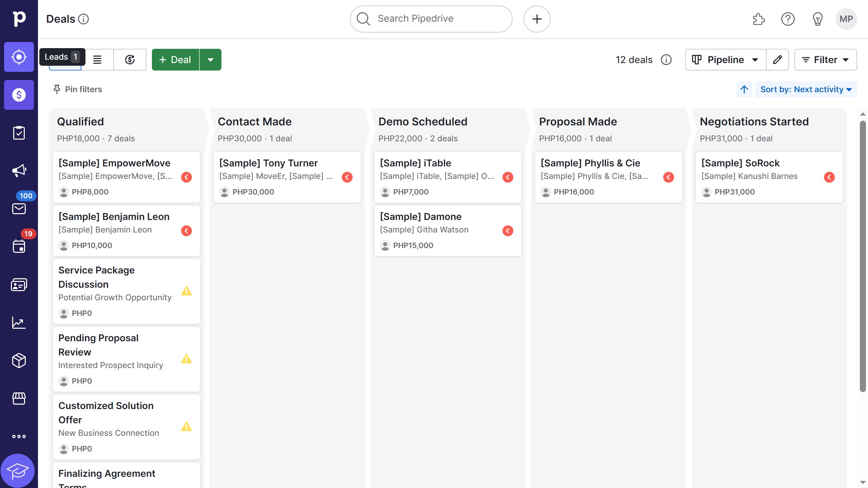Image resolution: width=868 pixels, height=488 pixels.
Task: Click the rotten-deal indicator on Sample SoRock card
Action: point(829,177)
